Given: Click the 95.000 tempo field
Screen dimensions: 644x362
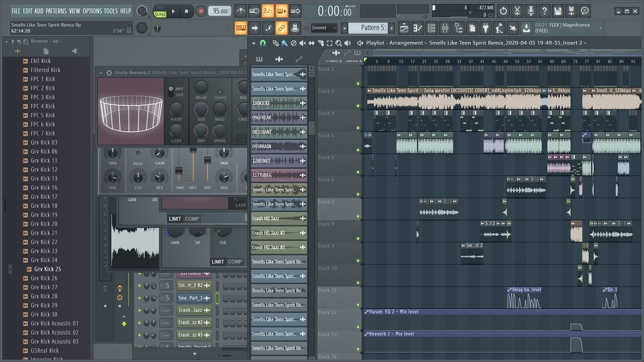Looking at the screenshot, I should (221, 11).
